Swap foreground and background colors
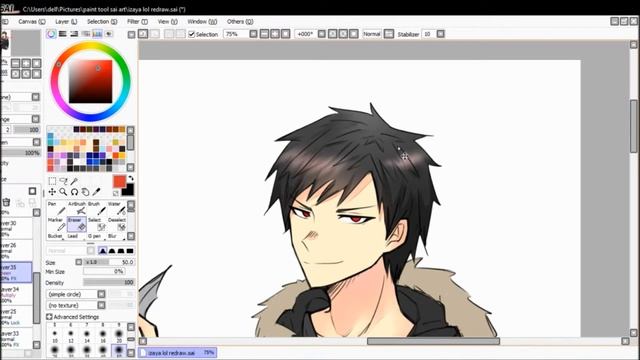This screenshot has width=640, height=360. tap(131, 178)
